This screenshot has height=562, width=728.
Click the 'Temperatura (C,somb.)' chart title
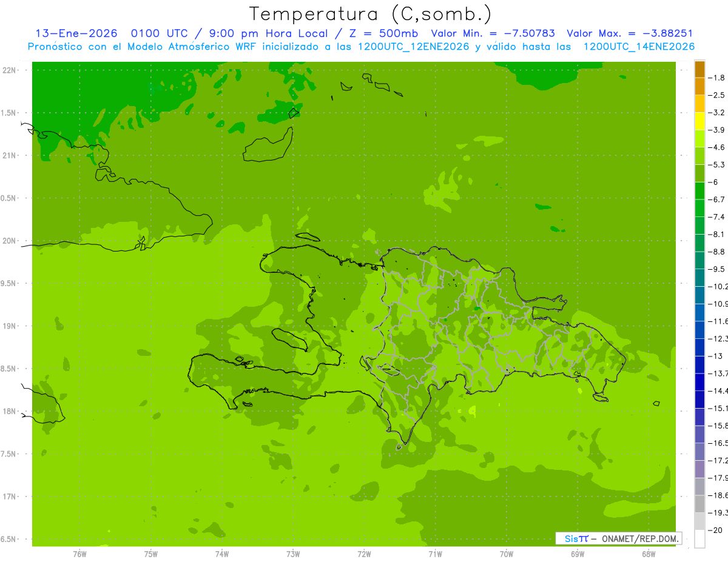(371, 14)
